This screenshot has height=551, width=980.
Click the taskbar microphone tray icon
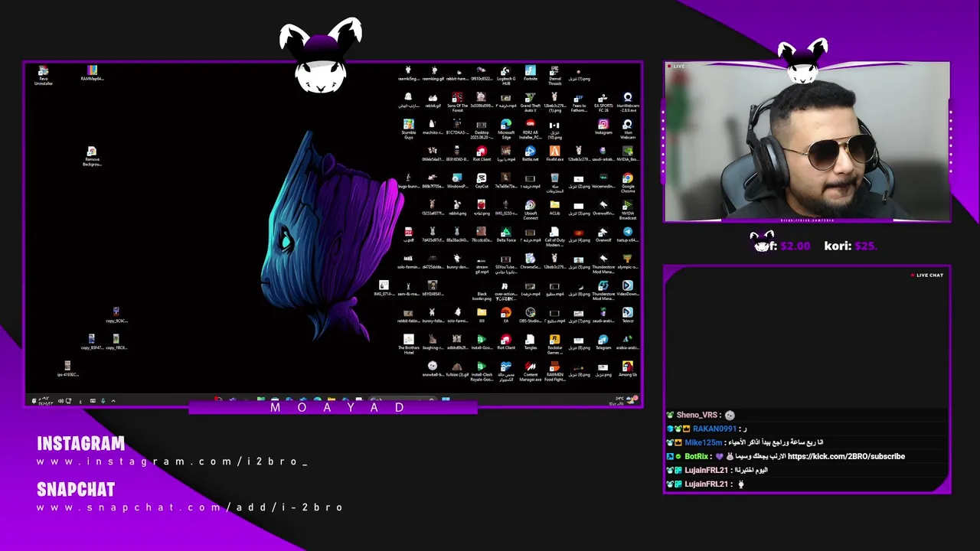[103, 401]
